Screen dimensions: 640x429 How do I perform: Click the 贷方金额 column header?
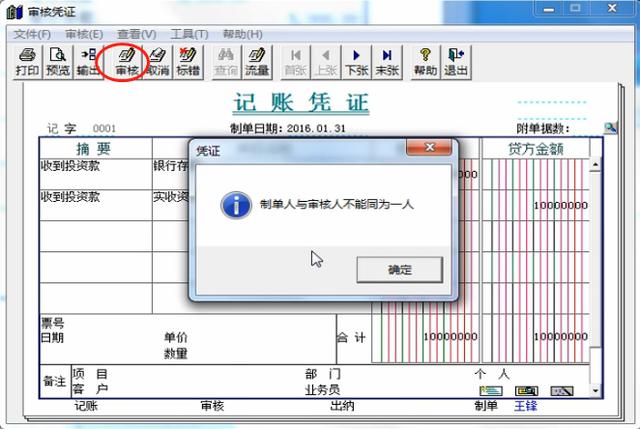coord(536,149)
